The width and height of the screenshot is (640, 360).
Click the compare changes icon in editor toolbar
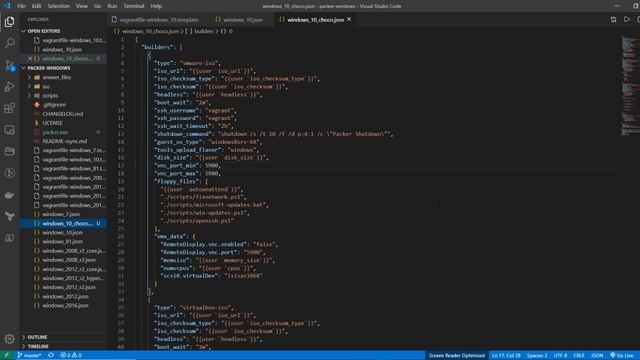tap(613, 20)
